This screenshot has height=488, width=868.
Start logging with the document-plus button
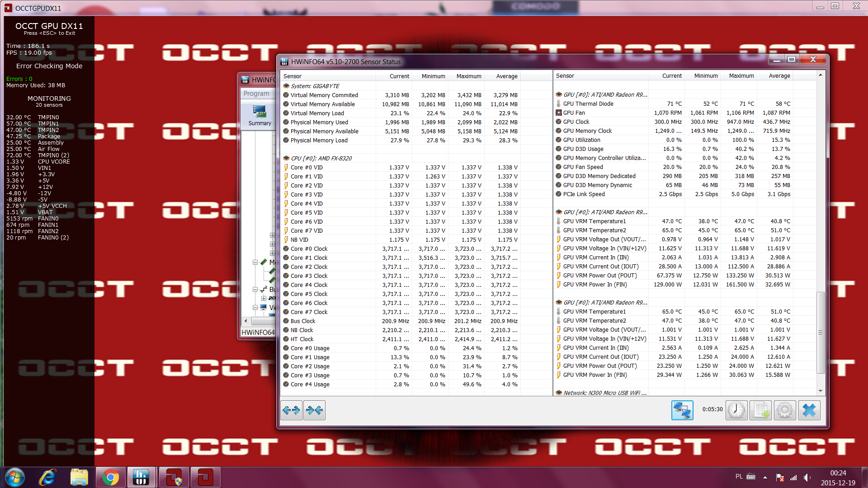[x=760, y=410]
